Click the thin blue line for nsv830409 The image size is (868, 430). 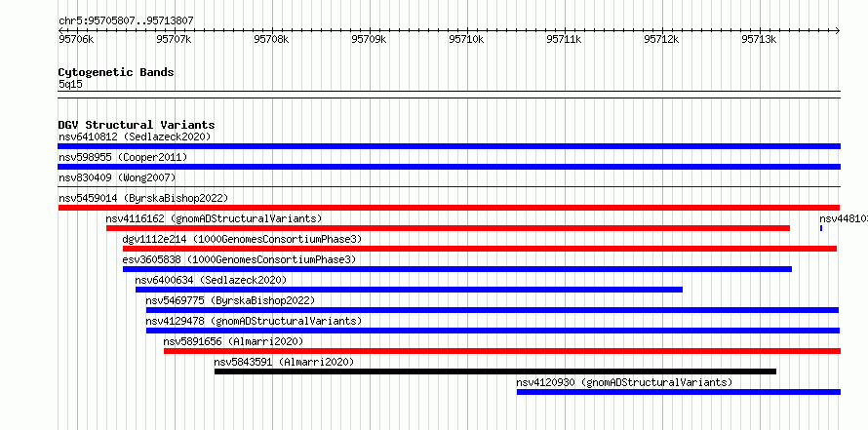[449, 187]
